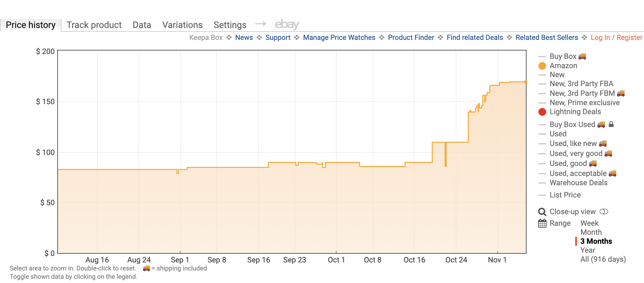Click the truck icon beside Buy Box
Viewport: 644px width, 283px height.
[x=582, y=56]
